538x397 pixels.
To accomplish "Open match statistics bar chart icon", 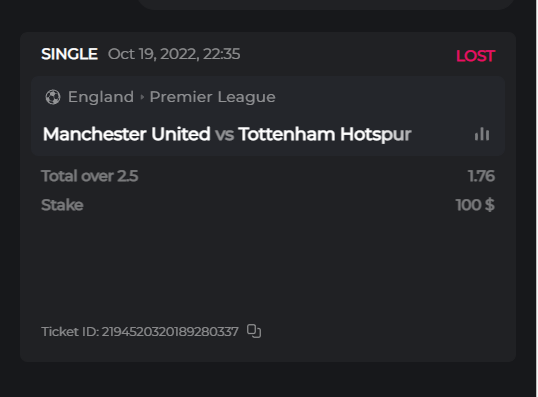I will coord(482,134).
